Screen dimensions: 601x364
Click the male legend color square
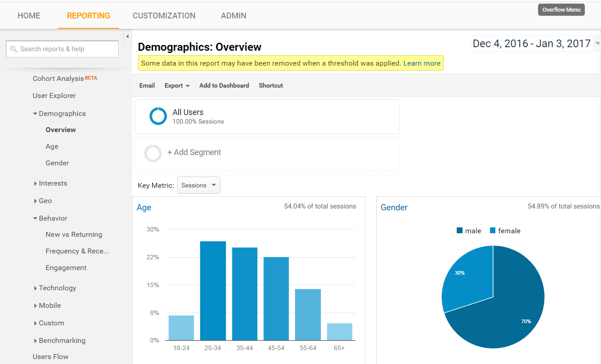tap(459, 231)
